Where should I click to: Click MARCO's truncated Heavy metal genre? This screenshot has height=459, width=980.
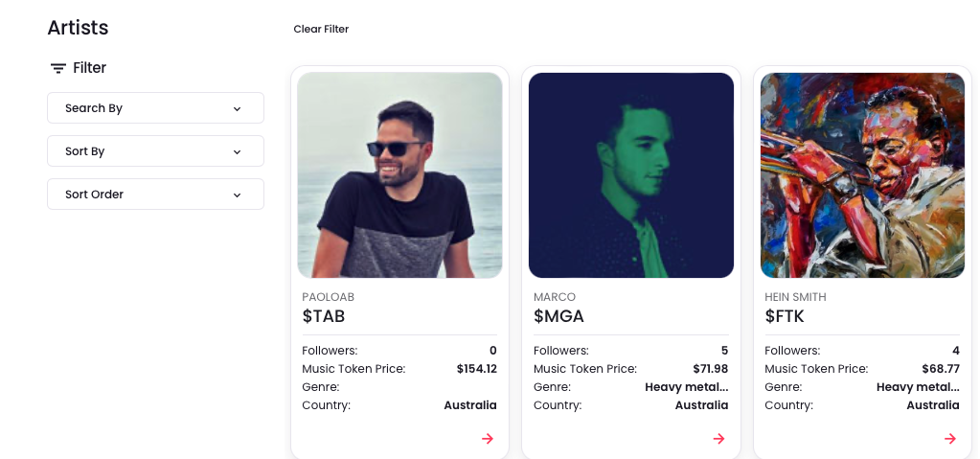coord(686,387)
